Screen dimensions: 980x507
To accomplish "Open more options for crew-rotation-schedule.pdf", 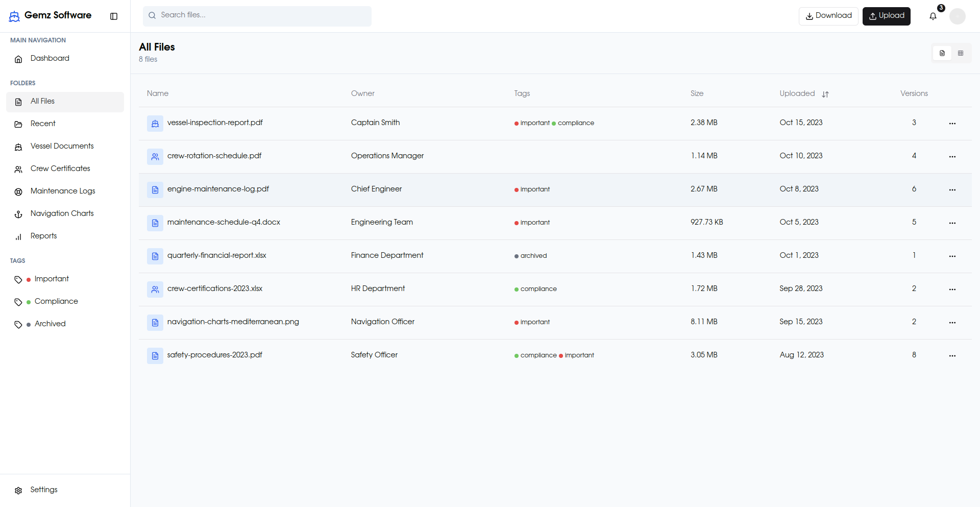I will click(952, 157).
